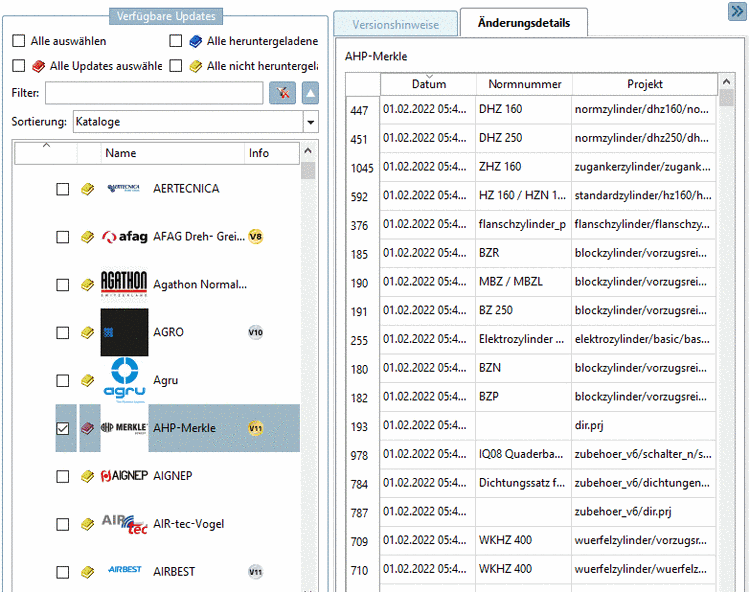Screen dimensions: 750x592
Task: Click the collapse arrow button beside filter
Action: 310,93
